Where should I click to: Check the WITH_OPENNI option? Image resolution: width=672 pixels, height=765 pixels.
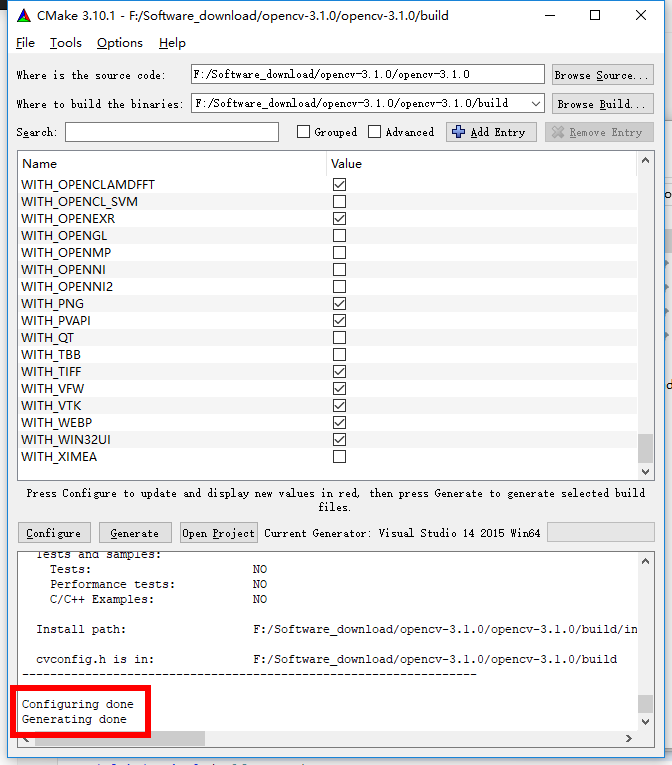[x=339, y=270]
